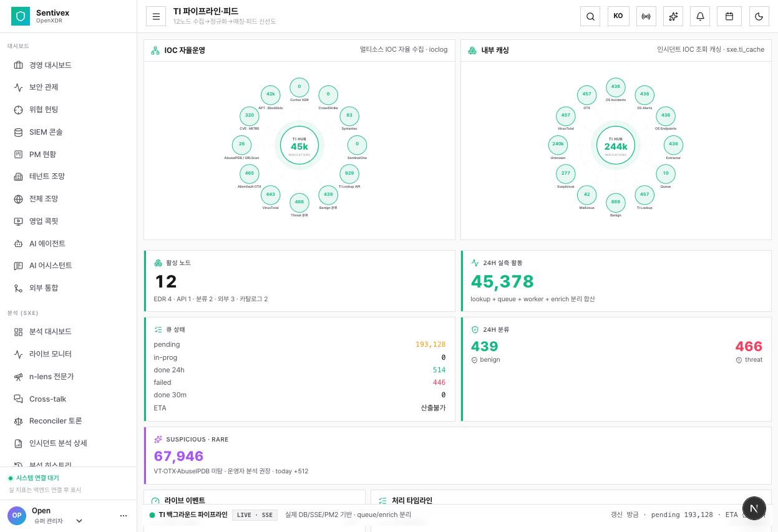The image size is (778, 532).
Task: Click the OP avatar circle
Action: [17, 515]
